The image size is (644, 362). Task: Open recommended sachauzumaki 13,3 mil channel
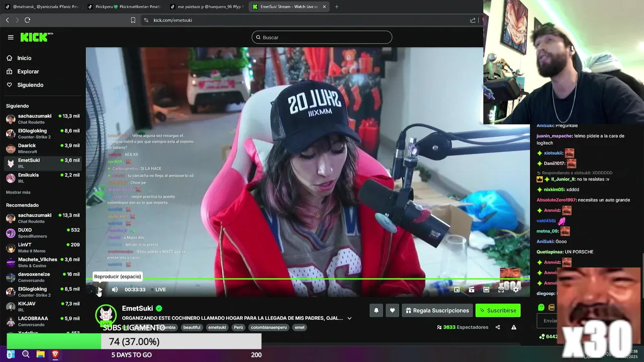point(43,218)
